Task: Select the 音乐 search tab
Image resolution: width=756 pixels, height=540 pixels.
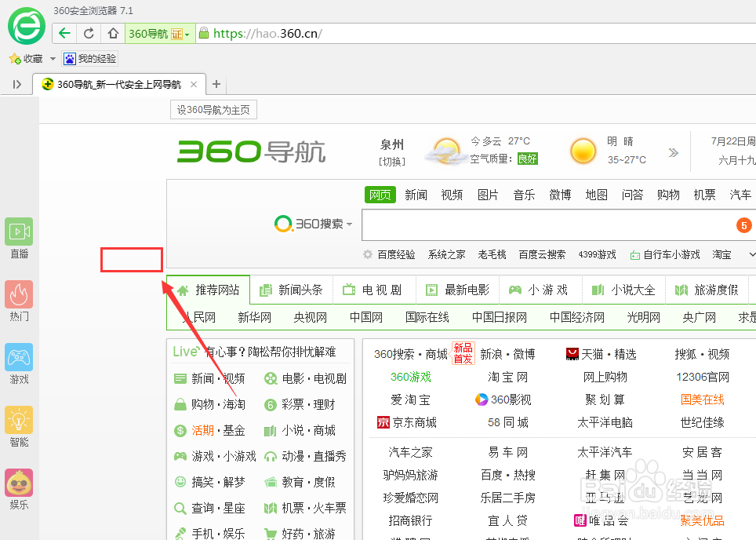Action: click(x=524, y=195)
